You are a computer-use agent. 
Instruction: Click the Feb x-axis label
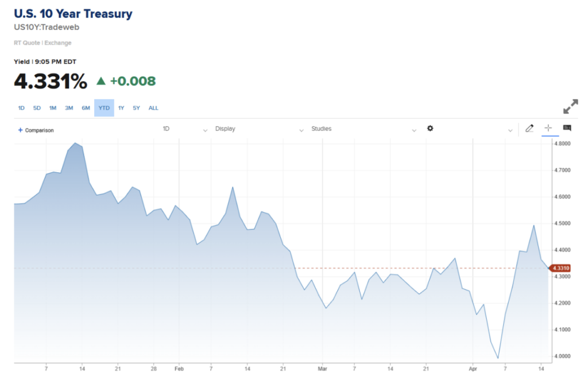click(x=179, y=369)
